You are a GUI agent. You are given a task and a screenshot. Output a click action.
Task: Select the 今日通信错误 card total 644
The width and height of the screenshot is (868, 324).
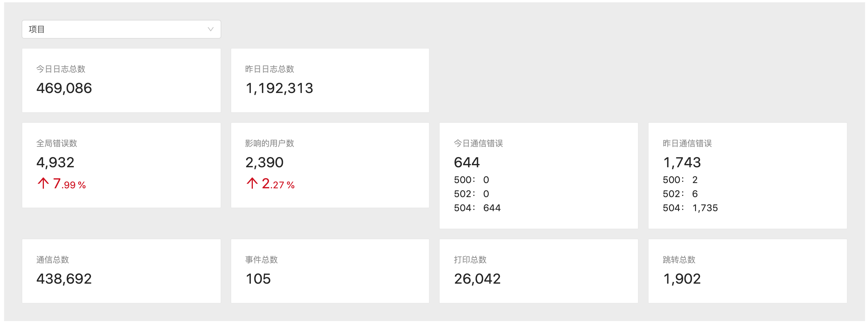[x=467, y=162]
